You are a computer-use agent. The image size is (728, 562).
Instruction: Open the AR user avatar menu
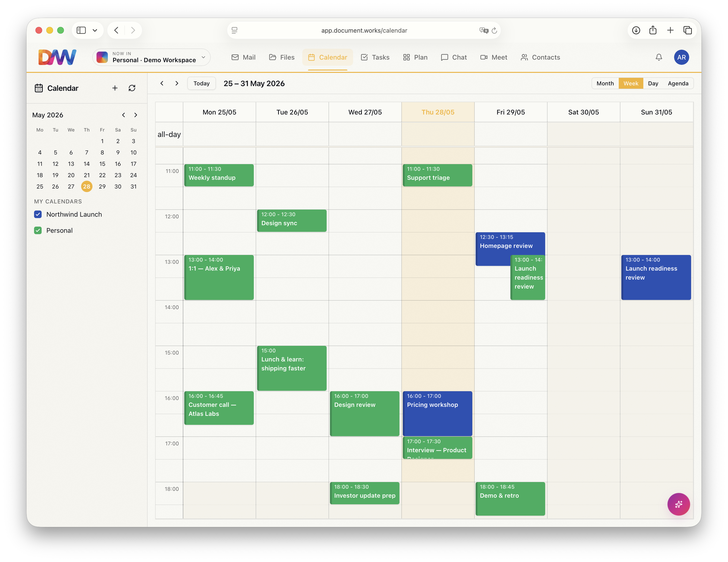(681, 57)
